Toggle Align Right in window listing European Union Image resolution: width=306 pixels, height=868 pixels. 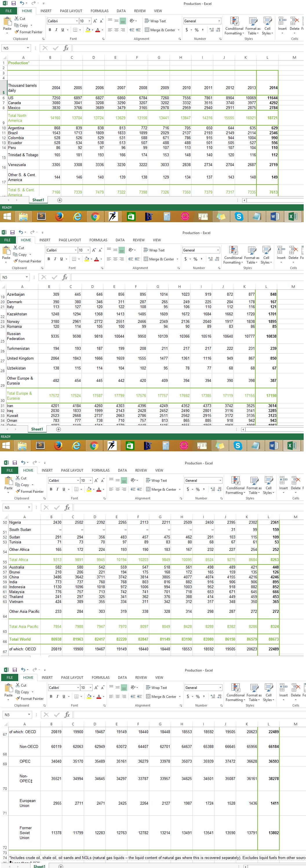click(124, 696)
